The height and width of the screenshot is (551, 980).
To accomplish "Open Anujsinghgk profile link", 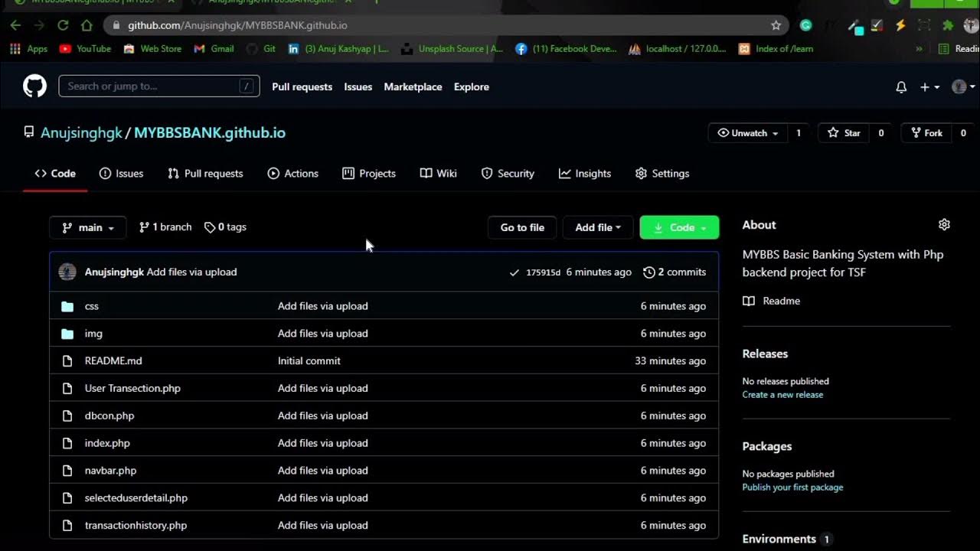I will [81, 132].
